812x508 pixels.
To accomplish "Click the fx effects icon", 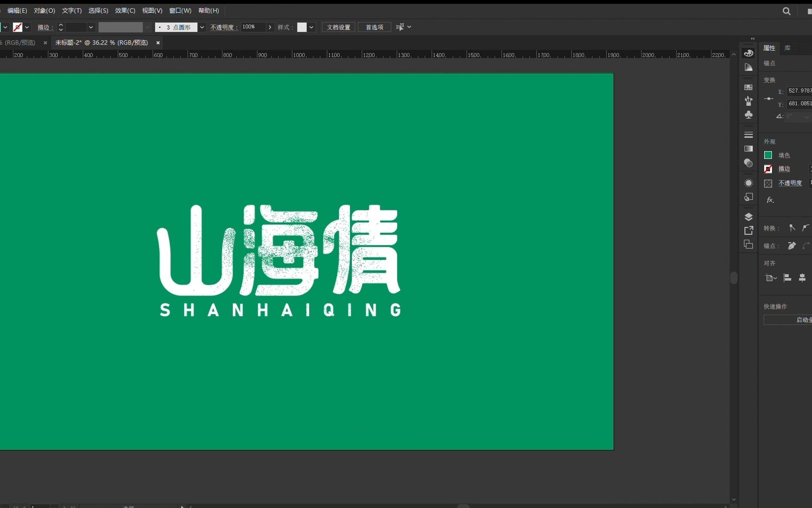I will [x=770, y=200].
